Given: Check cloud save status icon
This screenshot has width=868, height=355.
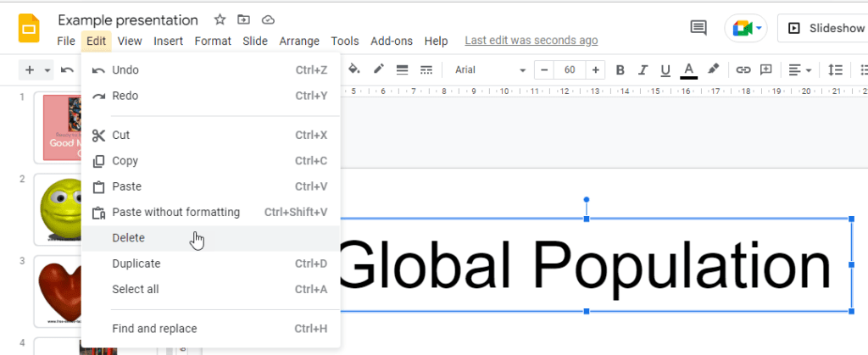Looking at the screenshot, I should pyautogui.click(x=268, y=19).
